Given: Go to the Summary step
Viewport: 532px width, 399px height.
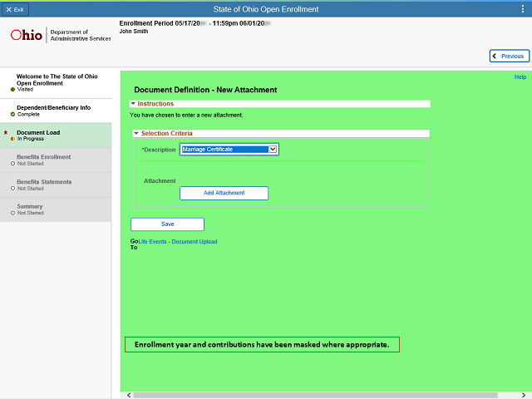Looking at the screenshot, I should point(30,206).
